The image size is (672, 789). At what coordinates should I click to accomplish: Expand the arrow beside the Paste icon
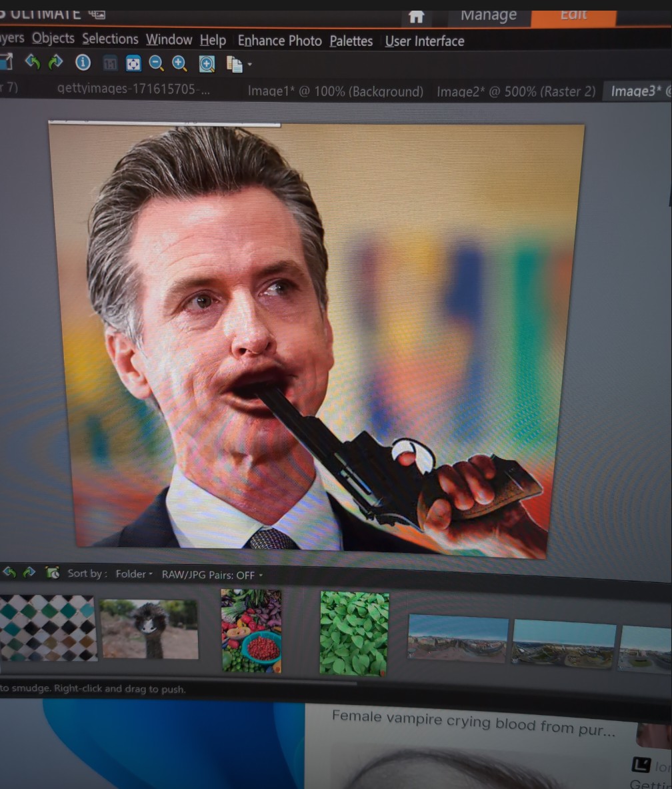(249, 65)
